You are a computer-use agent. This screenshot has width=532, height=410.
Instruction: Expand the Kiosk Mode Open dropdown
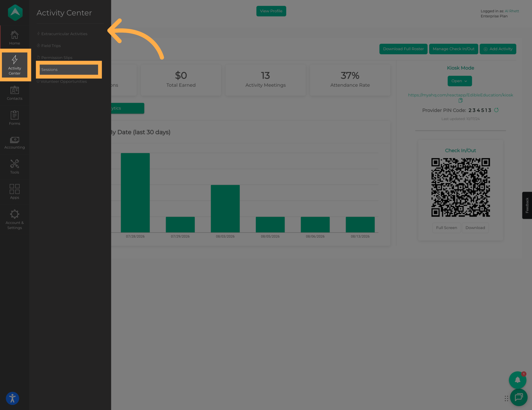click(x=460, y=81)
